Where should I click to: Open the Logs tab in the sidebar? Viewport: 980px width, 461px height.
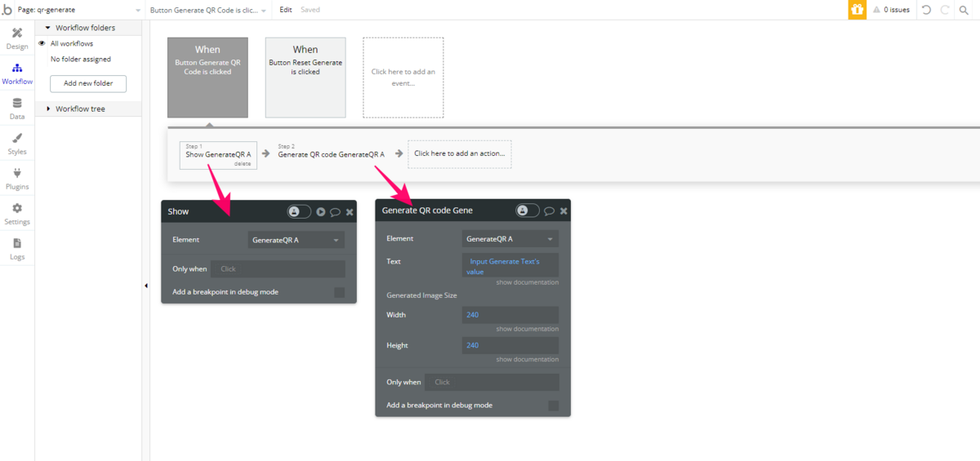17,249
